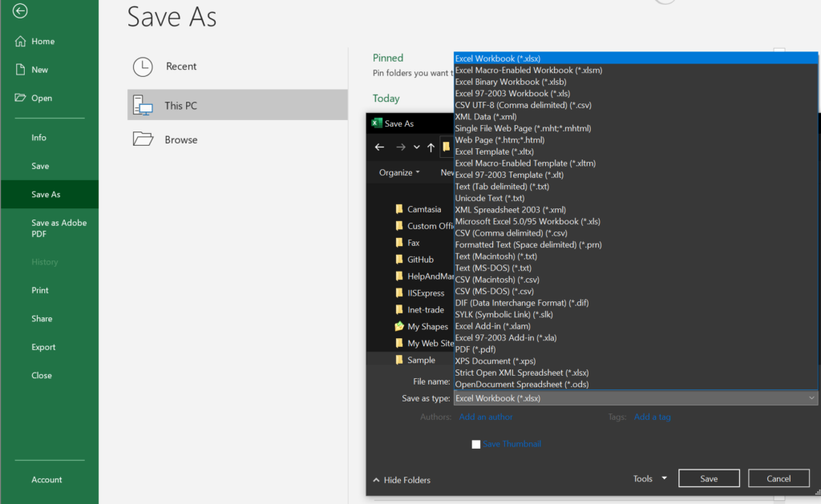Click the New document icon
Image resolution: width=821 pixels, height=504 pixels.
[x=21, y=70]
